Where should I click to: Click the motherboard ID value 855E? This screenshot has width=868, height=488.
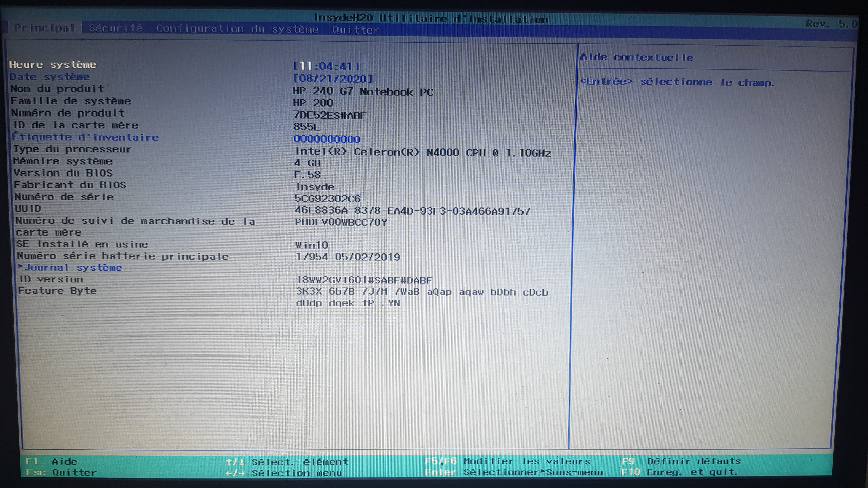click(307, 127)
